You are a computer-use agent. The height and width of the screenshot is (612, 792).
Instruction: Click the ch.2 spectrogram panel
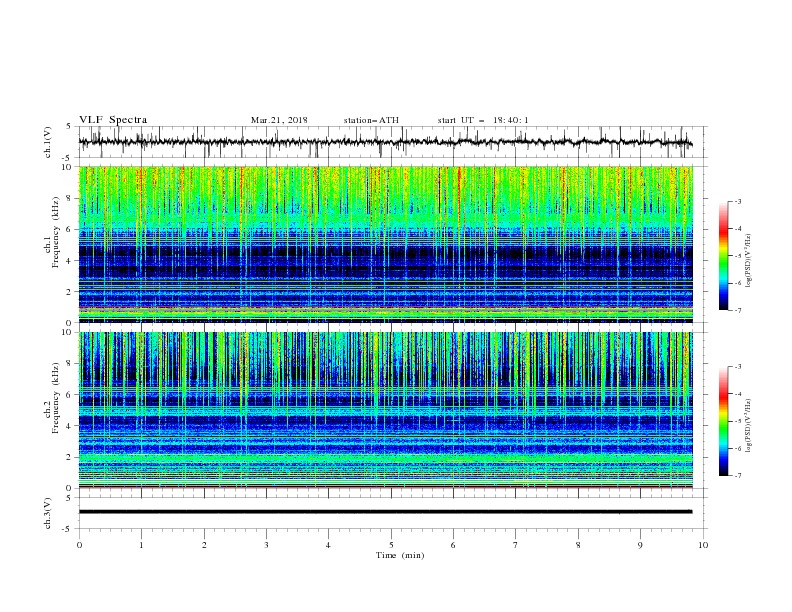385,410
